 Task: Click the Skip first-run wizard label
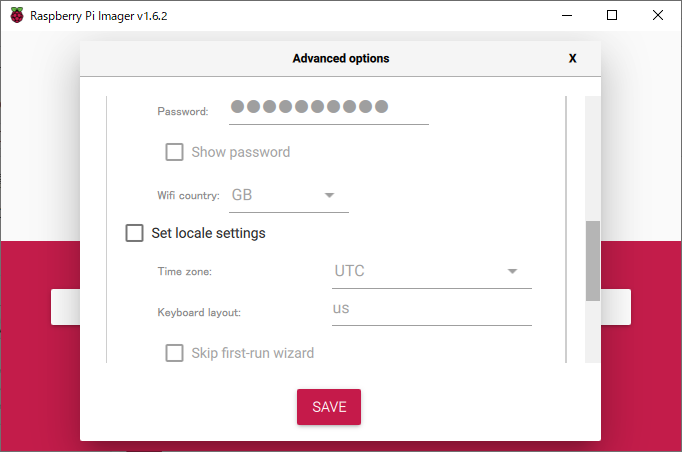pyautogui.click(x=252, y=352)
